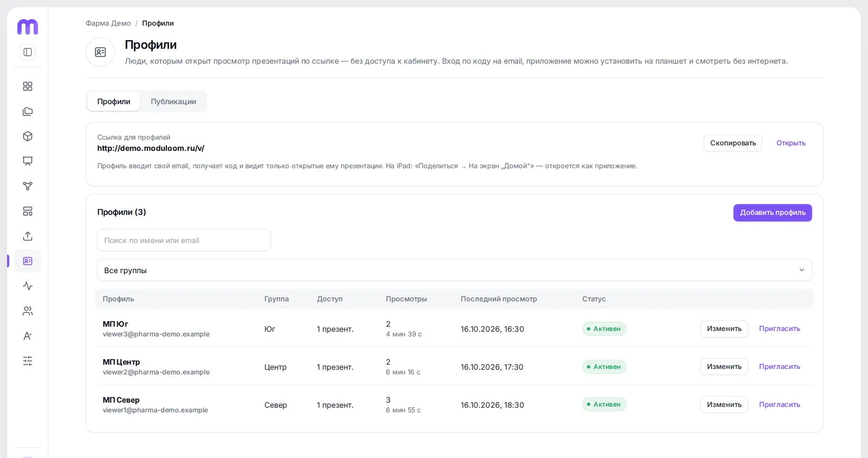
Task: Open the upload icon in sidebar
Action: (28, 236)
